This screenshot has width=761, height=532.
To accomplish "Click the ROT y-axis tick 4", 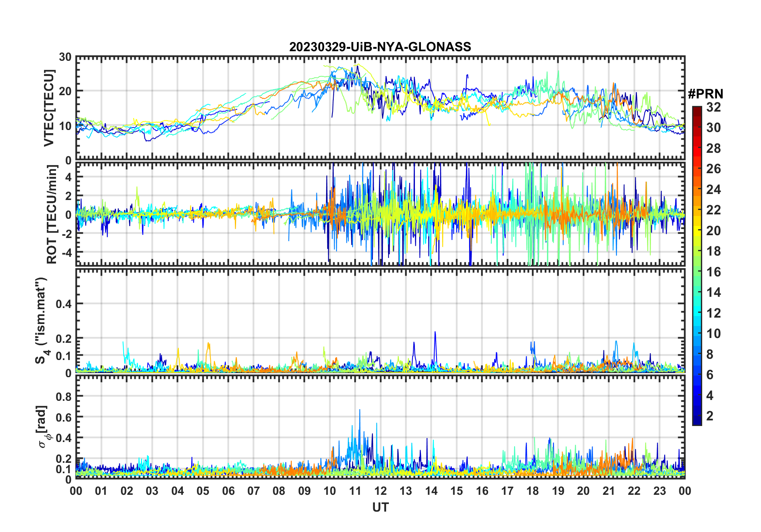I will click(x=68, y=177).
